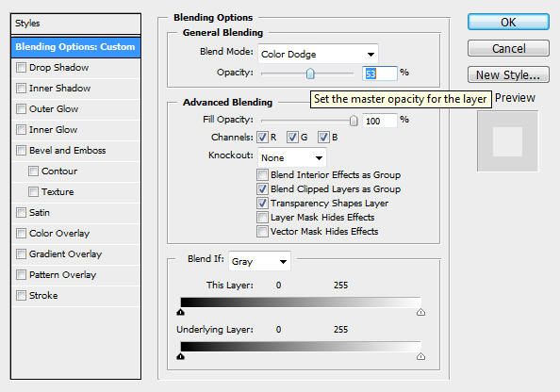Open the Bevel and Emboss settings label

tap(68, 151)
